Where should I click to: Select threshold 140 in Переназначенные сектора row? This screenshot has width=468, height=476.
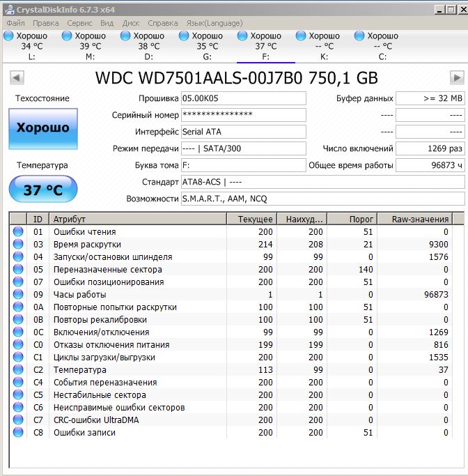[x=366, y=269]
